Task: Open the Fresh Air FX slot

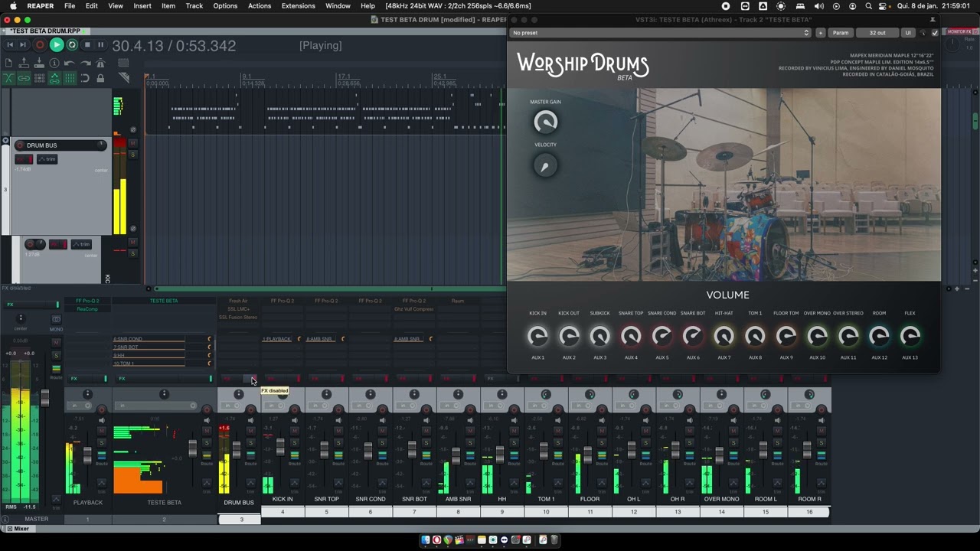Action: coord(239,301)
